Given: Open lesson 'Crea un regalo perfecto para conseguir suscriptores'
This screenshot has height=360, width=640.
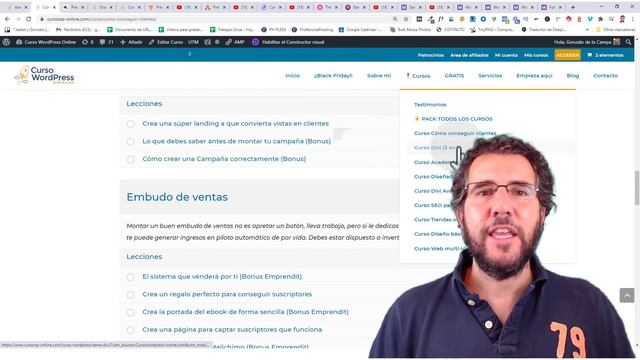Looking at the screenshot, I should 227,294.
